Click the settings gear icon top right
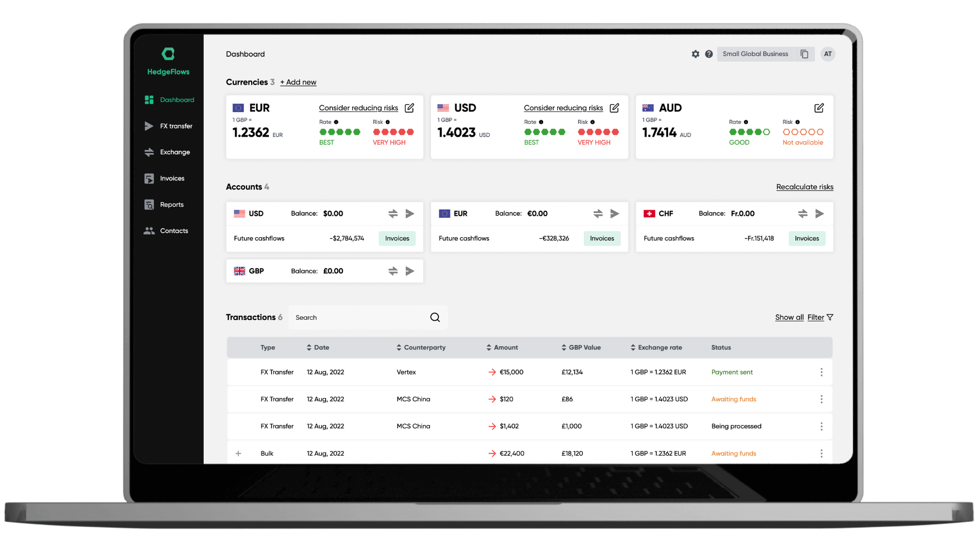Screen dimensions: 980x551 [x=695, y=54]
